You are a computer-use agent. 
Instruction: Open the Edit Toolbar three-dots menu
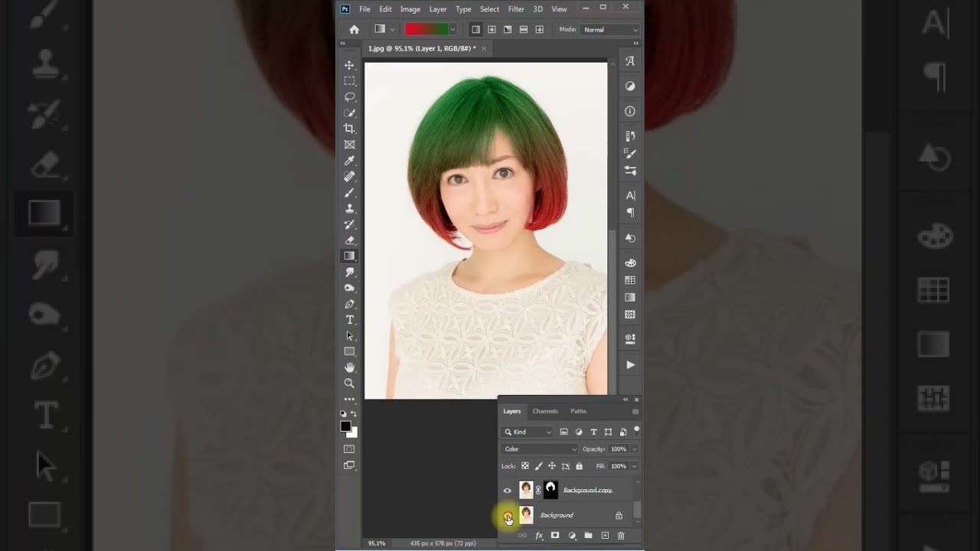pos(349,399)
